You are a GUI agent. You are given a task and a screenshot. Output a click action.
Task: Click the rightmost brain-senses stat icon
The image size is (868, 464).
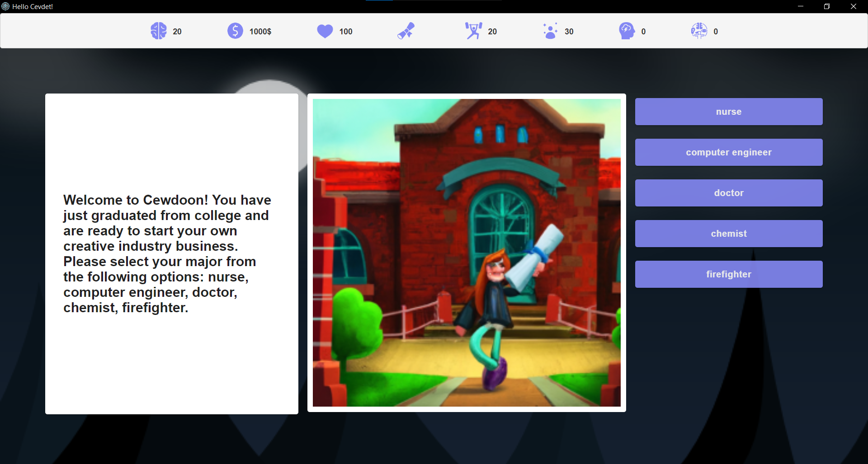pyautogui.click(x=699, y=31)
